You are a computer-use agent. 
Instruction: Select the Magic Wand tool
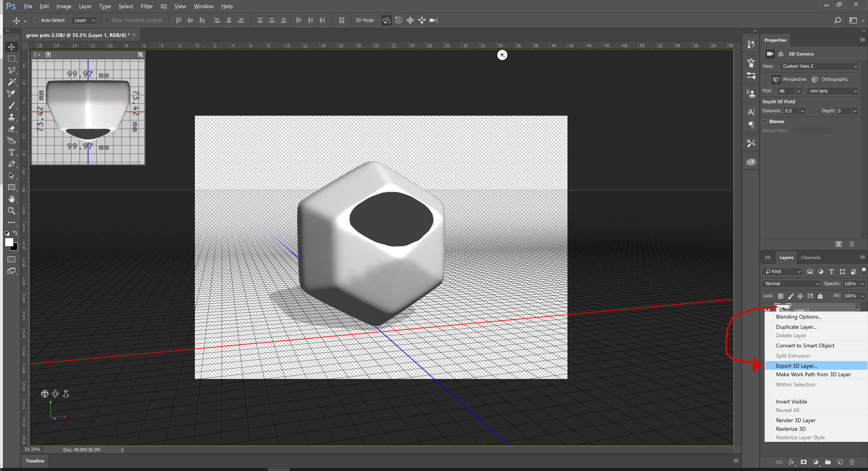pyautogui.click(x=11, y=82)
